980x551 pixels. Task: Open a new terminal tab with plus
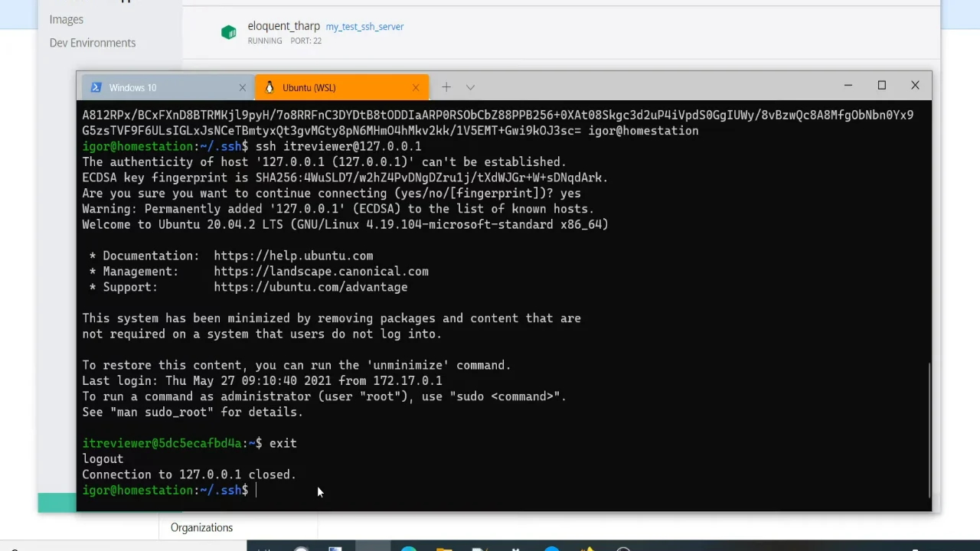pos(446,87)
